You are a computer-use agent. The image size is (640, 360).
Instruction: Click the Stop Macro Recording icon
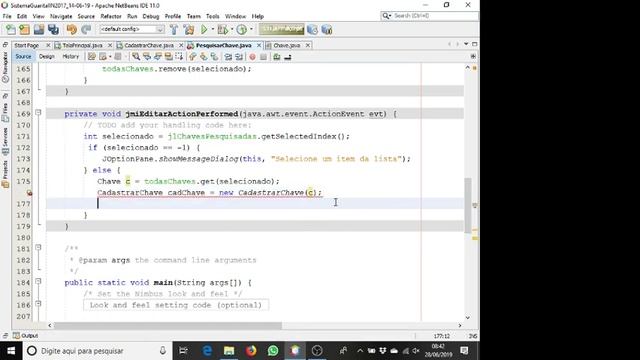[x=263, y=57]
